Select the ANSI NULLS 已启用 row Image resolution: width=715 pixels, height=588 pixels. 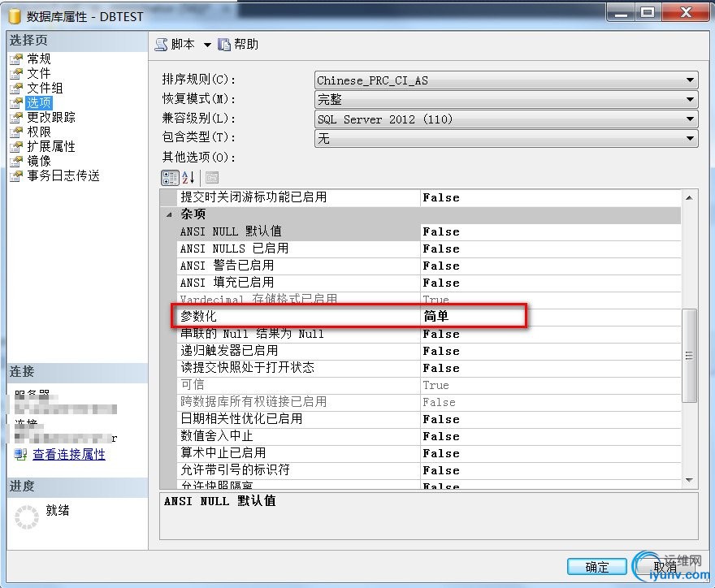(x=429, y=249)
